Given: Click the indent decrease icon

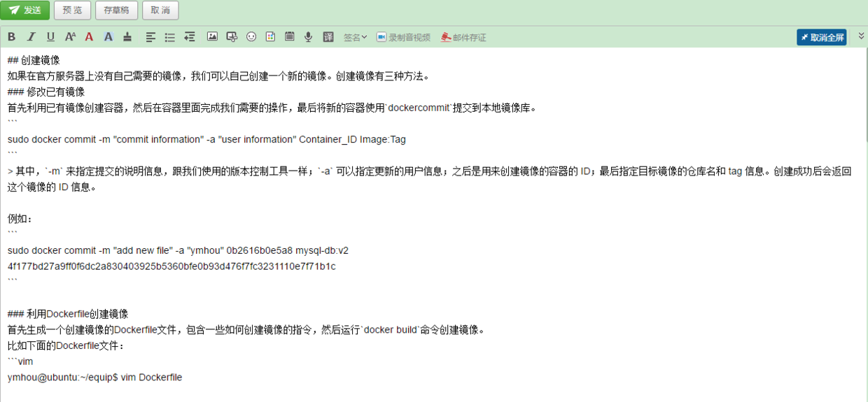Looking at the screenshot, I should [190, 37].
